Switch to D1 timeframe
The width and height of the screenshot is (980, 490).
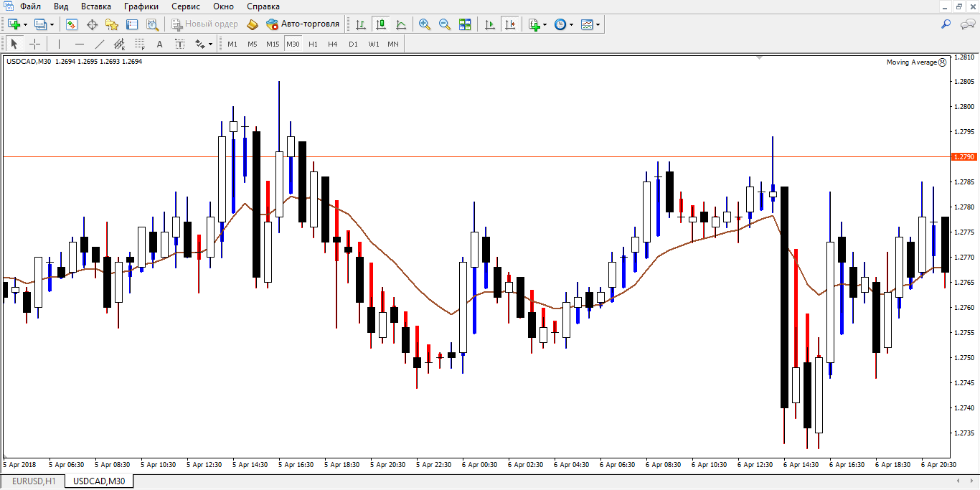(x=353, y=44)
